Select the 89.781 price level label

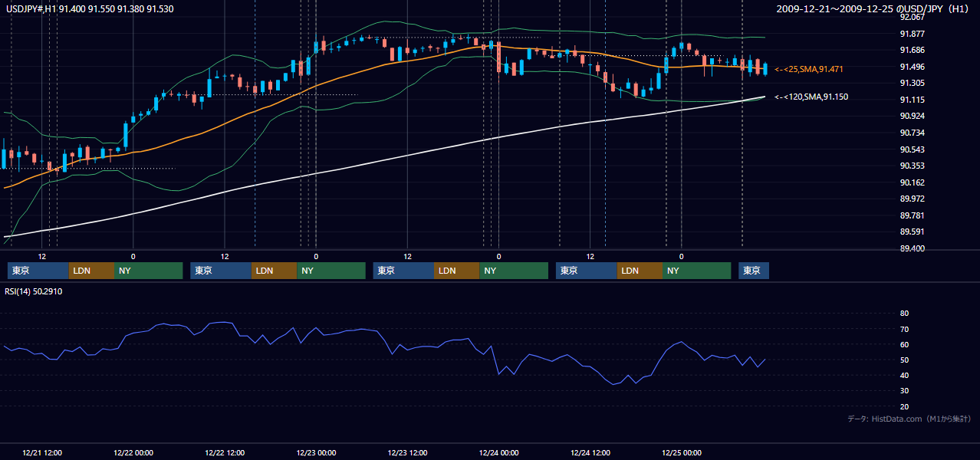point(912,215)
